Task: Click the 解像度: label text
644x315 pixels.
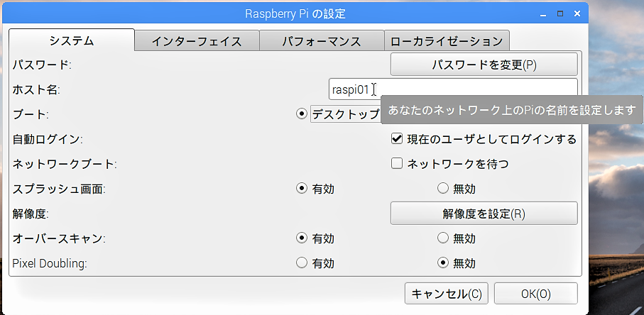Action: pos(31,214)
